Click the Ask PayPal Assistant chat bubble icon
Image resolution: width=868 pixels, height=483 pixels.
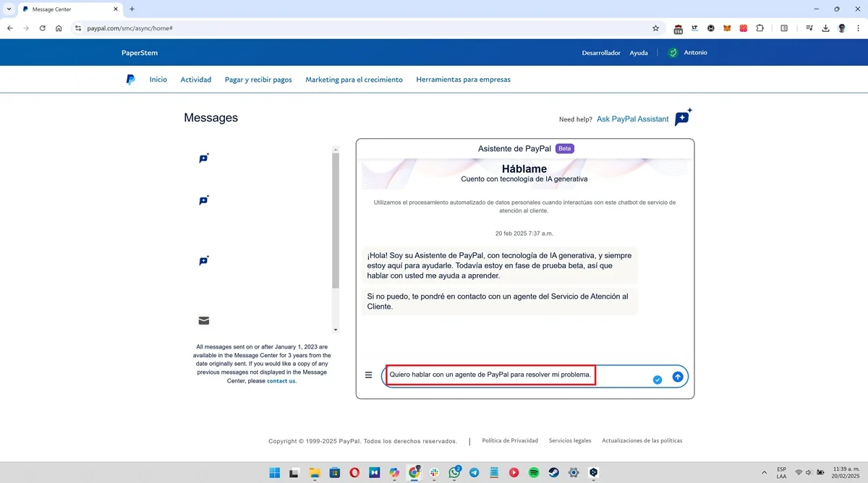(681, 117)
